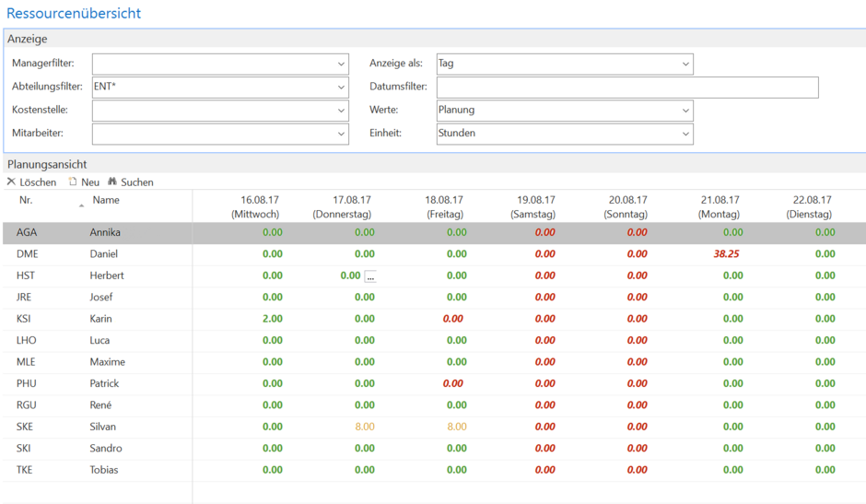Click the Neu label
The image size is (866, 504).
(x=90, y=182)
